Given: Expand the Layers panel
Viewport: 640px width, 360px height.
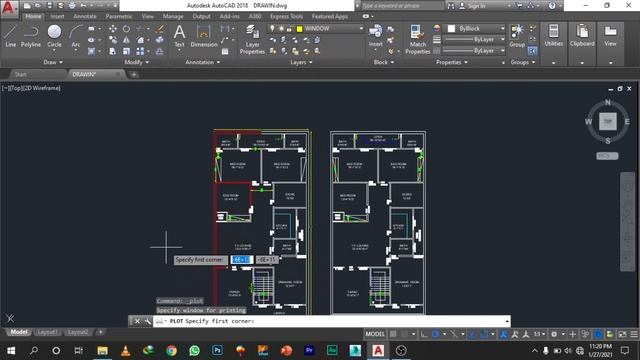Looking at the screenshot, I should point(301,62).
